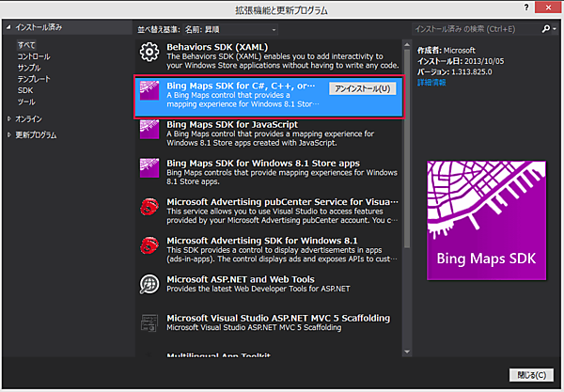Select the SDK category in the sidebar

coord(24,90)
